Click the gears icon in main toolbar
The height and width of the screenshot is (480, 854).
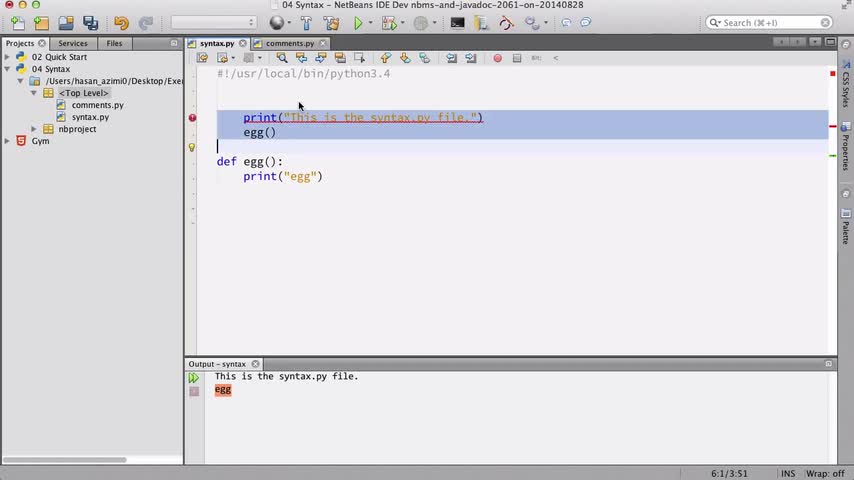pos(532,23)
